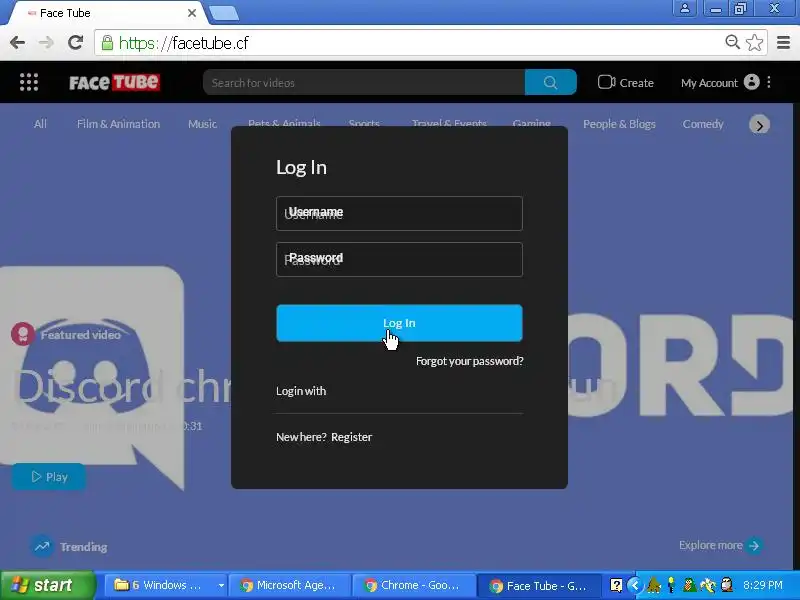Click the Explore more arrow icon

[754, 545]
